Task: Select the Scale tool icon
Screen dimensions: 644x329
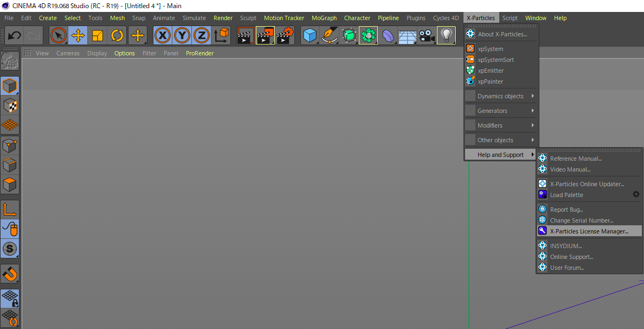Action: (x=98, y=35)
